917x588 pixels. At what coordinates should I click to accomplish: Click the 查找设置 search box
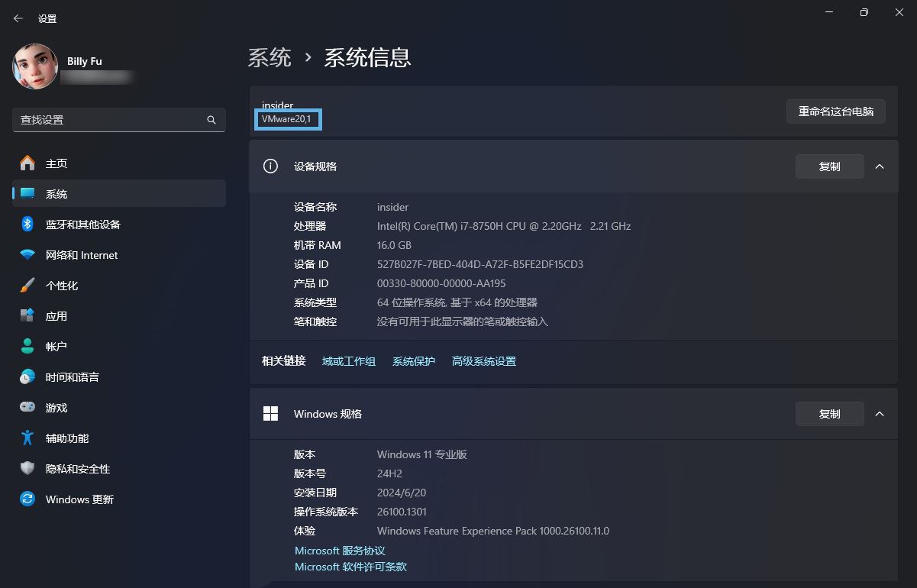(118, 120)
